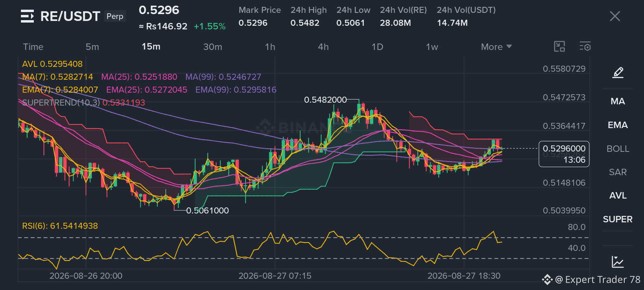Click the 2026-08-26 20:00 time label
Viewport: 644px width, 290px height.
pos(86,276)
